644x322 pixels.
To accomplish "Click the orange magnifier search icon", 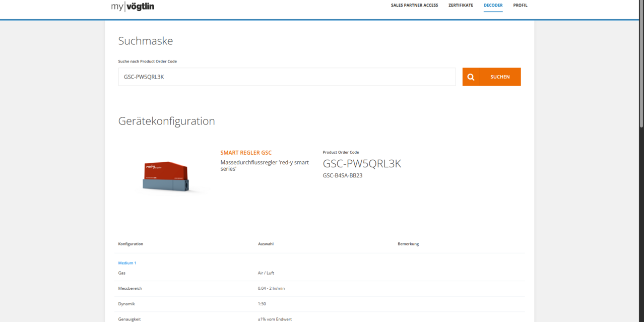I will click(x=471, y=77).
